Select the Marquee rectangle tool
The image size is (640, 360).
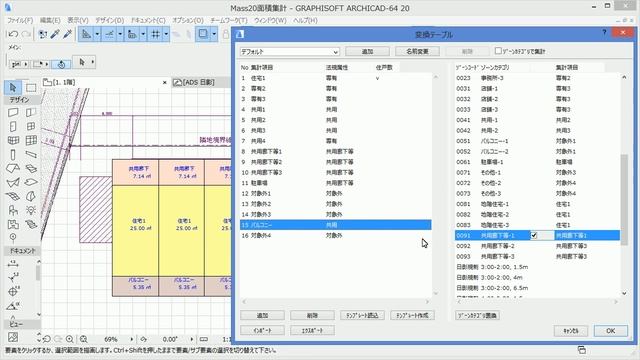click(x=31, y=87)
